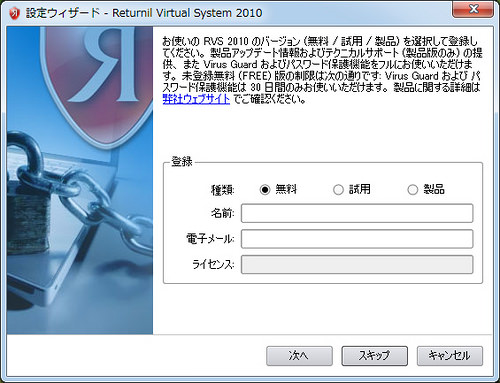Close the setup wizard window

point(473,9)
